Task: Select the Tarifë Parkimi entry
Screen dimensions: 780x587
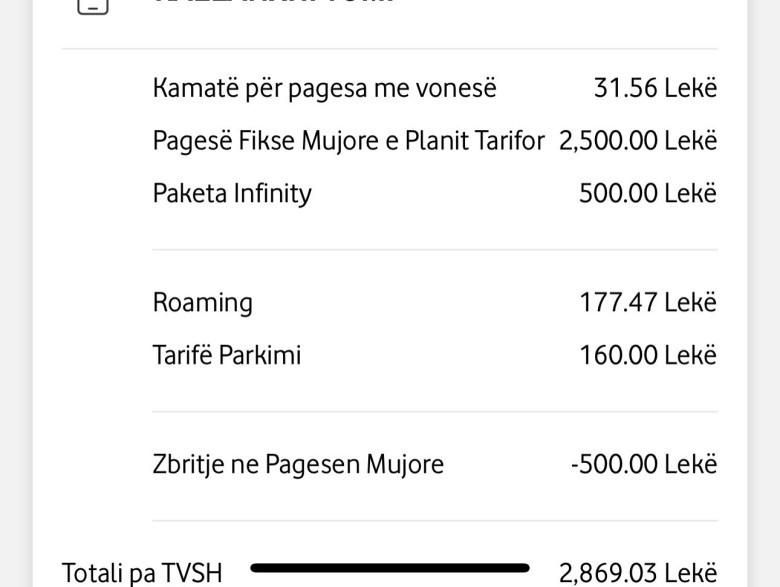Action: click(x=227, y=355)
